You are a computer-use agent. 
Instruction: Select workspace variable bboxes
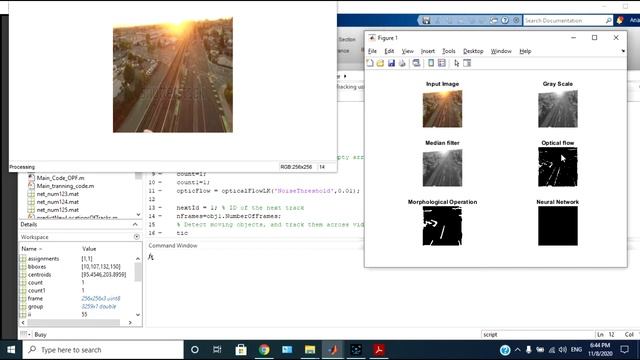37,267
